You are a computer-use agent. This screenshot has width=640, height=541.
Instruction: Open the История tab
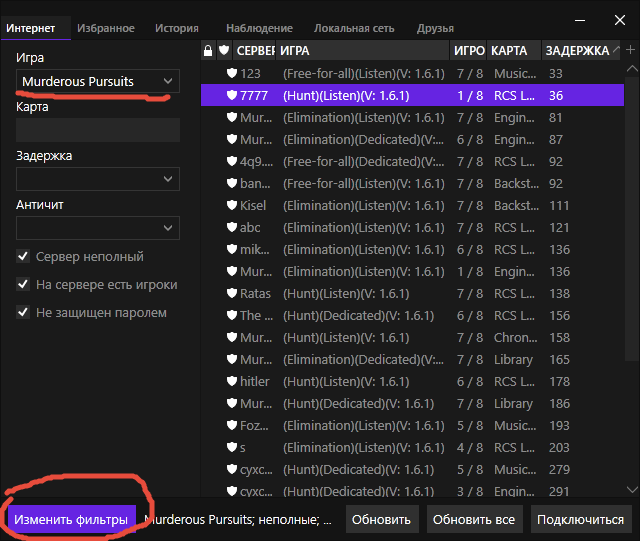click(x=177, y=28)
